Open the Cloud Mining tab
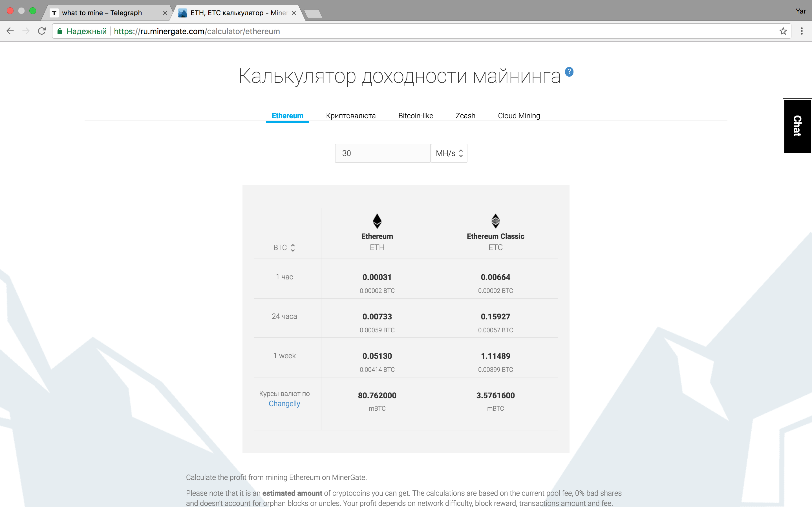This screenshot has width=812, height=507. pyautogui.click(x=519, y=116)
